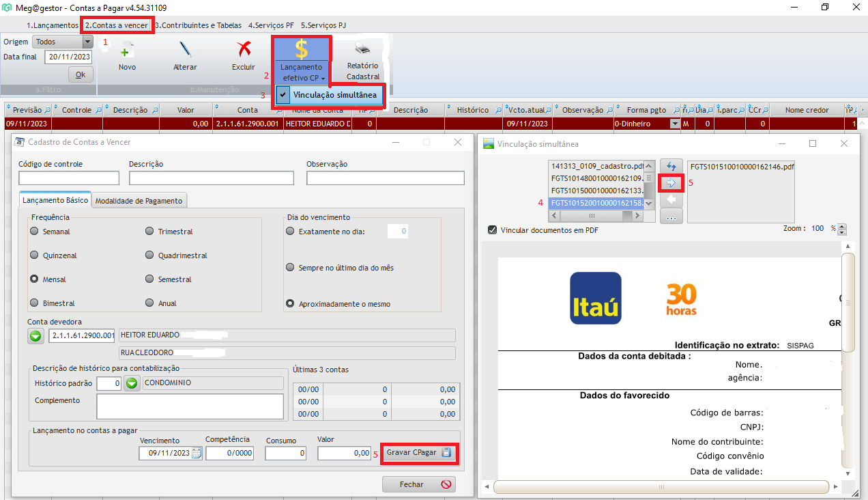Click green lookup button beside Conta devedora
This screenshot has height=500, width=868.
(x=36, y=336)
